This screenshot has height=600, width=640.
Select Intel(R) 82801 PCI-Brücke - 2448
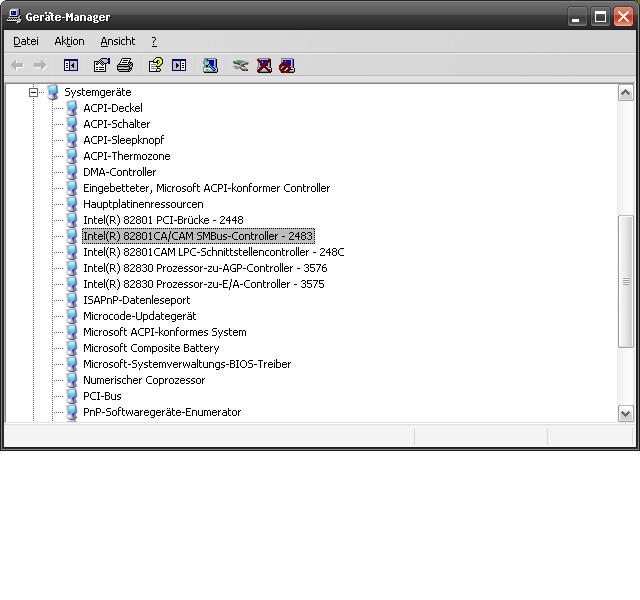click(x=163, y=220)
